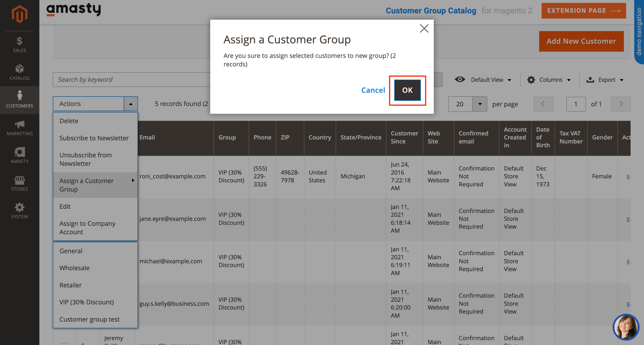
Task: Open the Customers section in the sidebar
Action: tap(19, 100)
